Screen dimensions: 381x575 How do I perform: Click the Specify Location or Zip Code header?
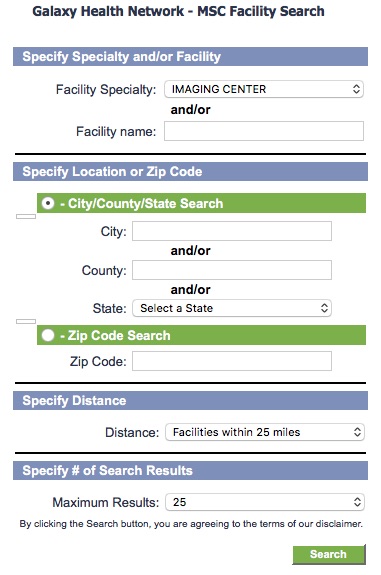pos(190,171)
